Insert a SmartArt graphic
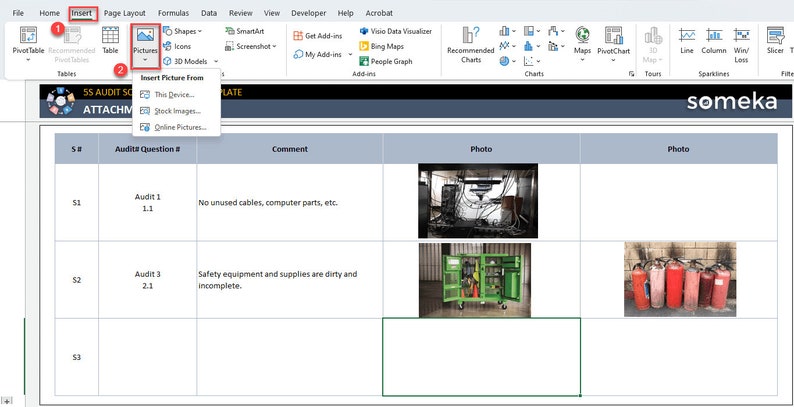The image size is (794, 407). [x=245, y=31]
